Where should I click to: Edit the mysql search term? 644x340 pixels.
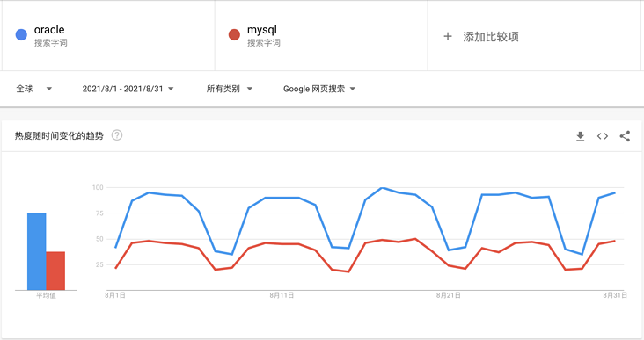[262, 30]
